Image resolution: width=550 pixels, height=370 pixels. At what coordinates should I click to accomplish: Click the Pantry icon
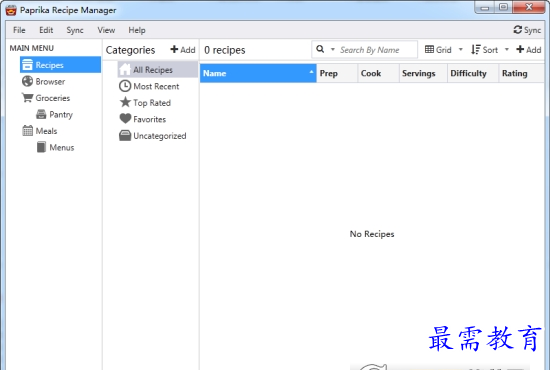(41, 114)
